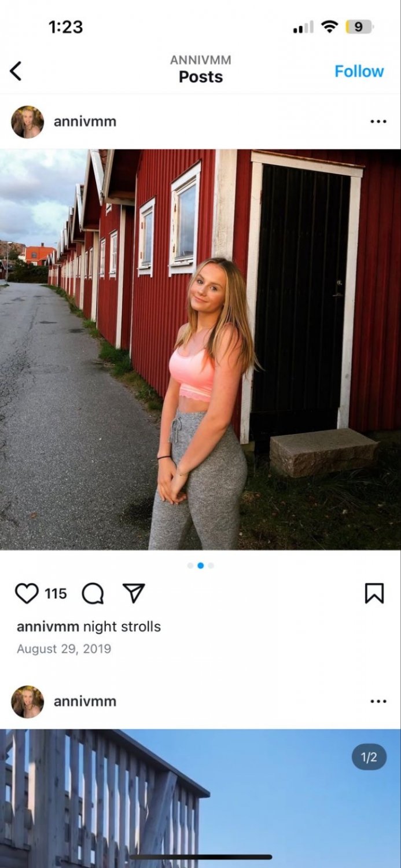Open annivmm username on second post

point(85,701)
